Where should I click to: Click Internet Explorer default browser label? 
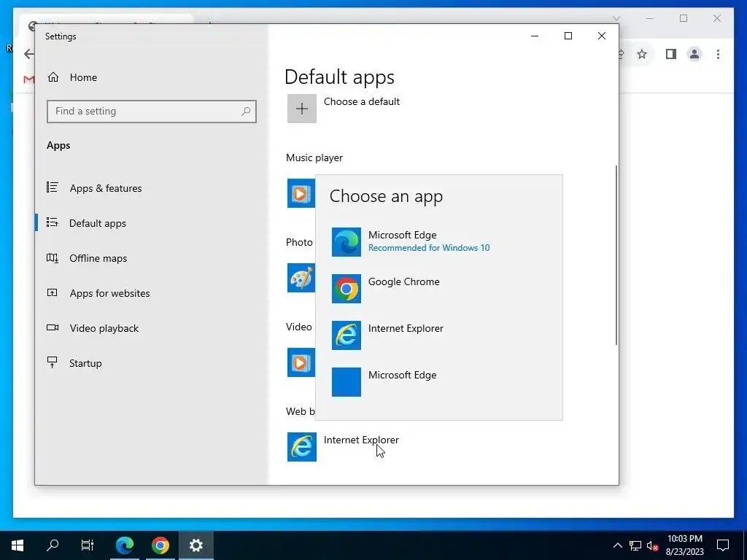[x=361, y=440]
